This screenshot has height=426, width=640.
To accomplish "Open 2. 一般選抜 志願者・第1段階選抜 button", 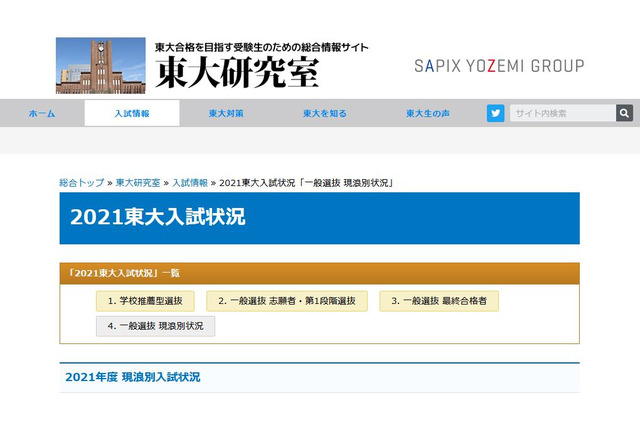I will pos(287,301).
